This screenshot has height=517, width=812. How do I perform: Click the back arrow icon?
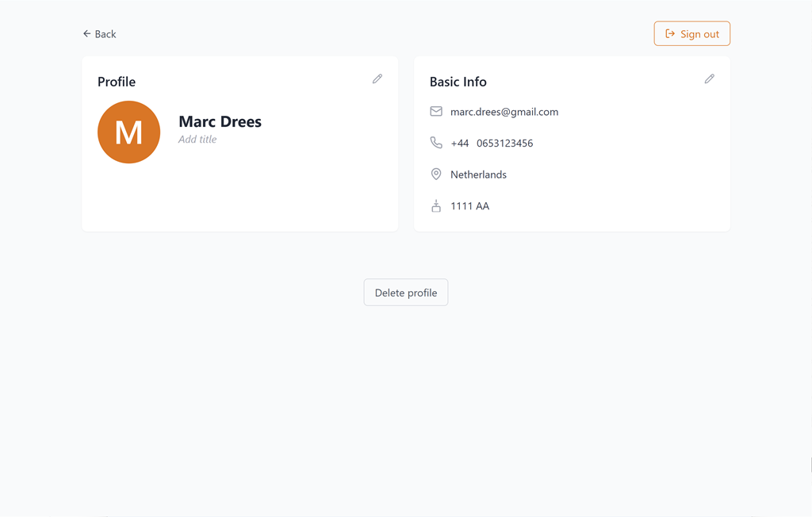pos(86,34)
